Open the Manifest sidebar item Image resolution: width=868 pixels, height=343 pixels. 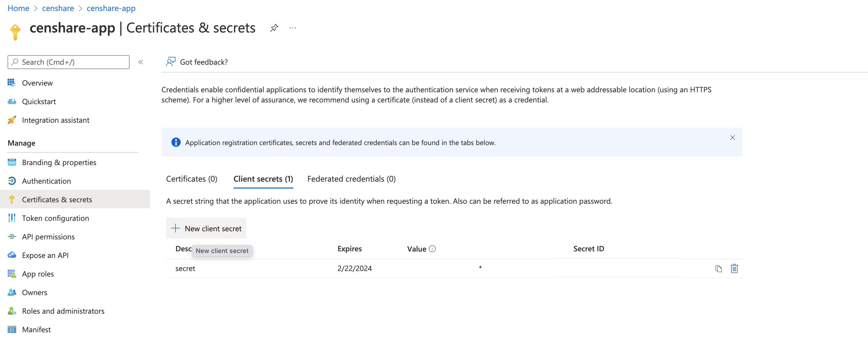[x=36, y=330]
